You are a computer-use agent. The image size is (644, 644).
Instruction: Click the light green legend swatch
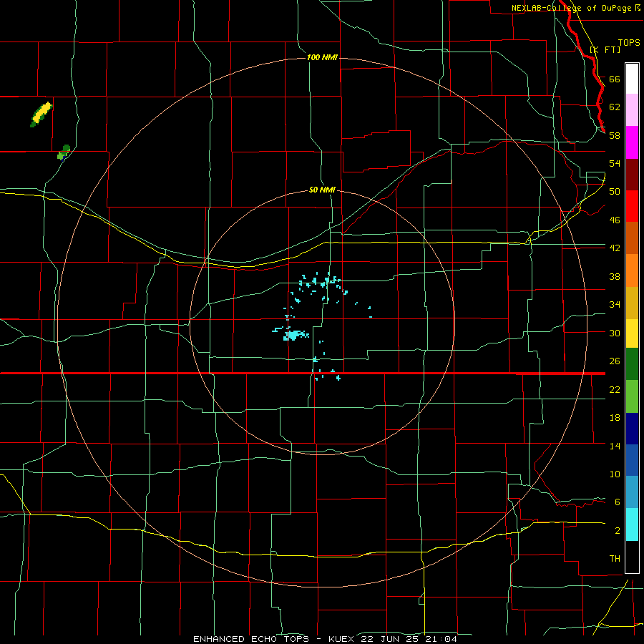632,396
